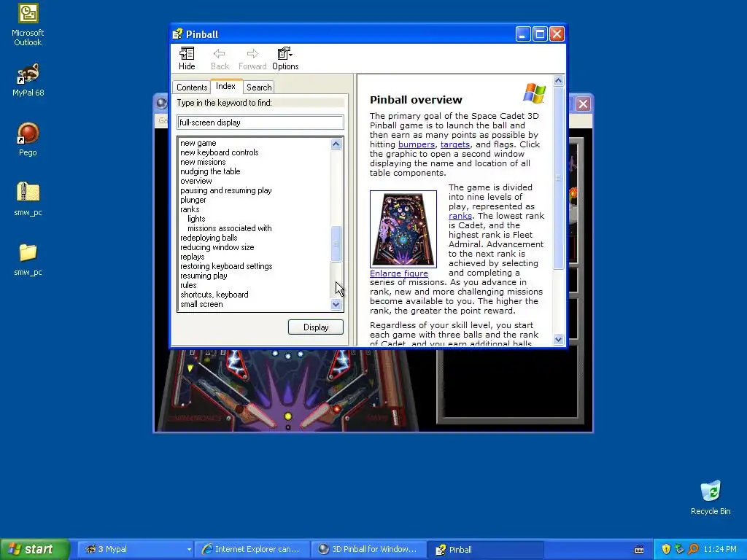The height and width of the screenshot is (560, 747).
Task: Open the 'bumpers' link
Action: point(417,144)
